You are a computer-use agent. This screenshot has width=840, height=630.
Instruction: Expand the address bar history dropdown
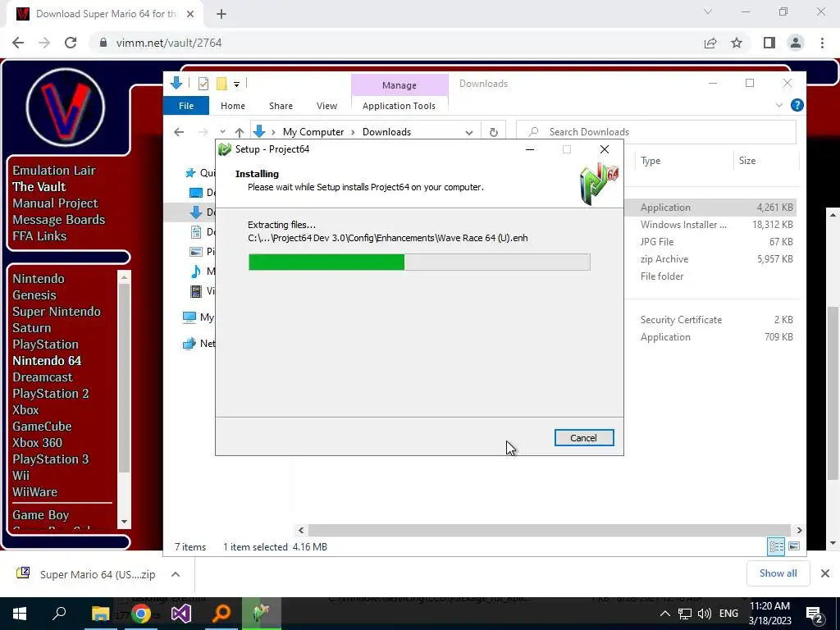[x=468, y=132]
